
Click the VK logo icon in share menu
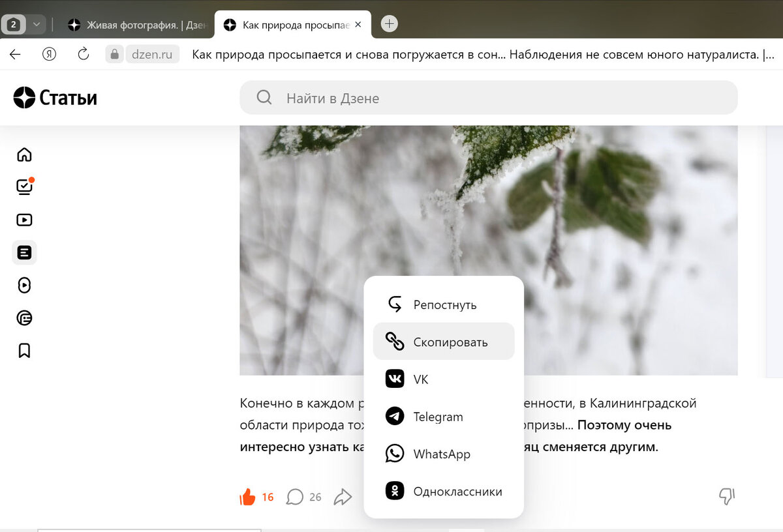[395, 379]
